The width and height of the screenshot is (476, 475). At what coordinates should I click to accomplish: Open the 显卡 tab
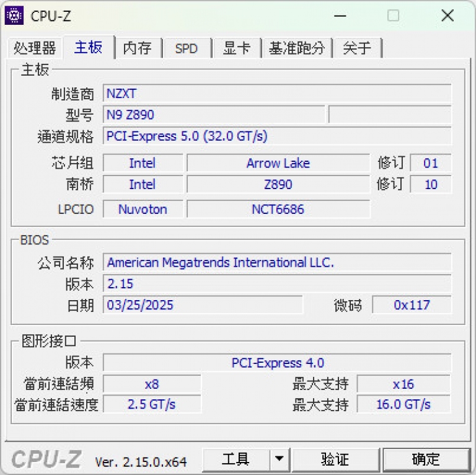pyautogui.click(x=237, y=48)
